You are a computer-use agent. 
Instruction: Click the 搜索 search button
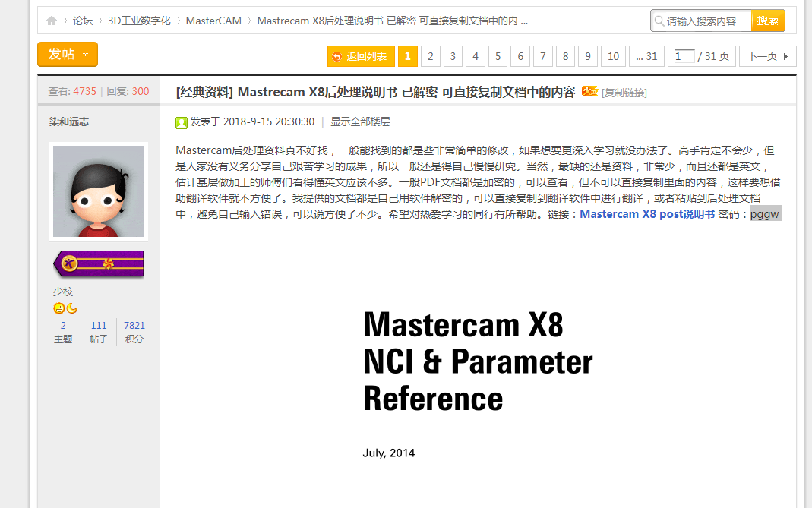767,21
